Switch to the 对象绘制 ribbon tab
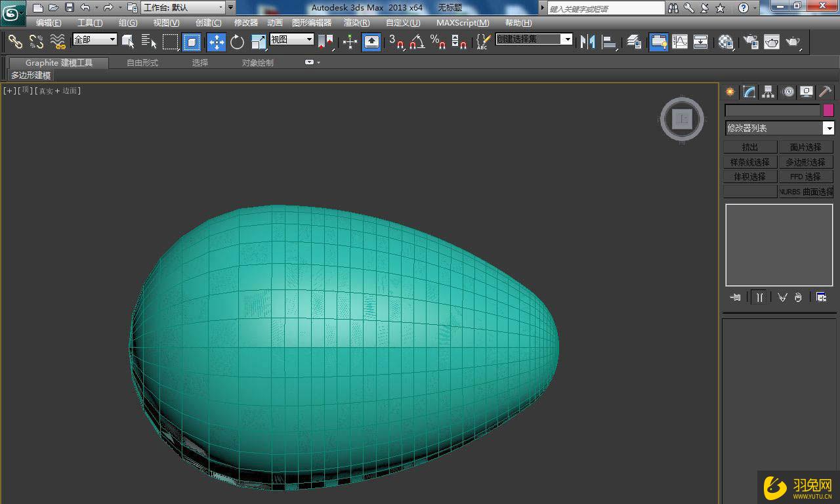The image size is (840, 504). point(257,62)
